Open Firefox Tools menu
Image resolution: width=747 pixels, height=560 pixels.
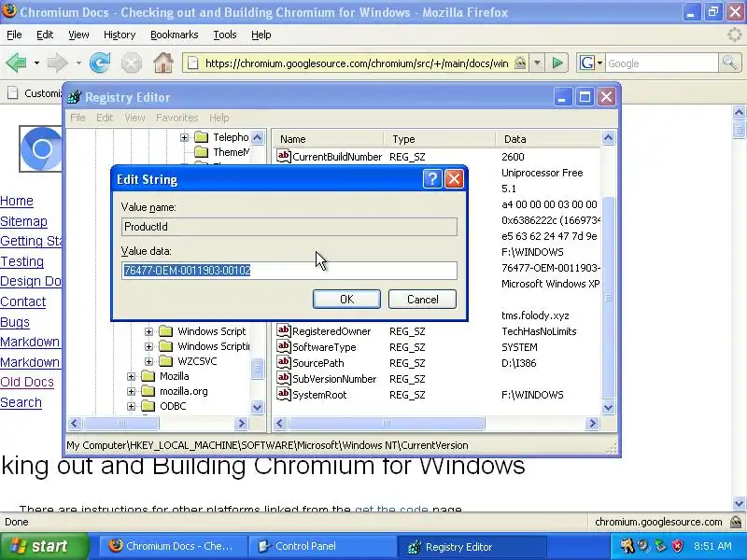pos(224,35)
